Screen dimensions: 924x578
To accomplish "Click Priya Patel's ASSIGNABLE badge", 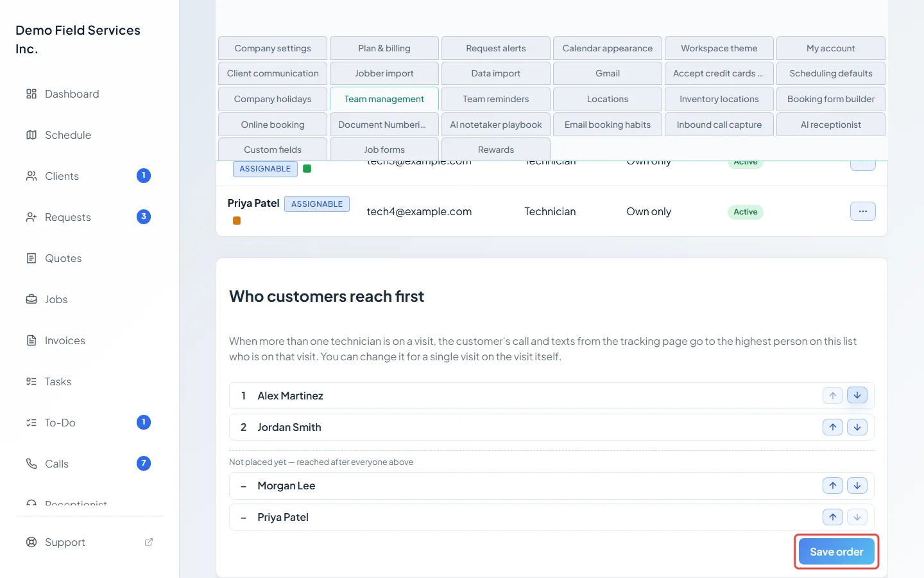I will pos(317,204).
